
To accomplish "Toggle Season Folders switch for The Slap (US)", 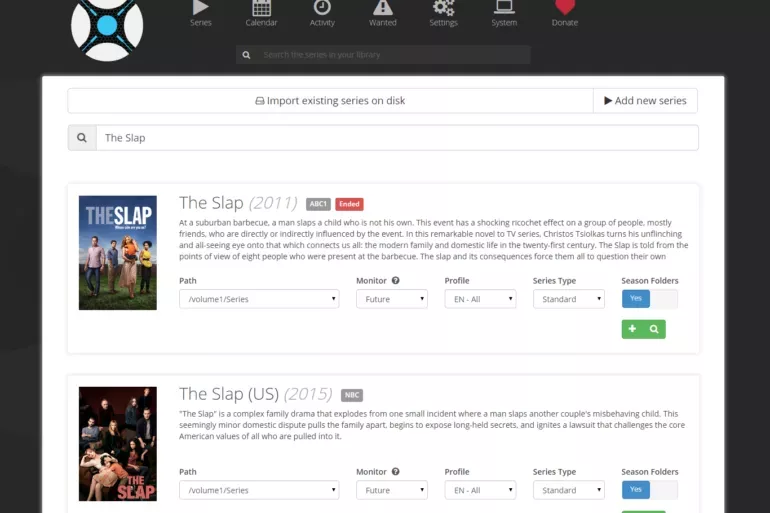I will click(x=650, y=490).
